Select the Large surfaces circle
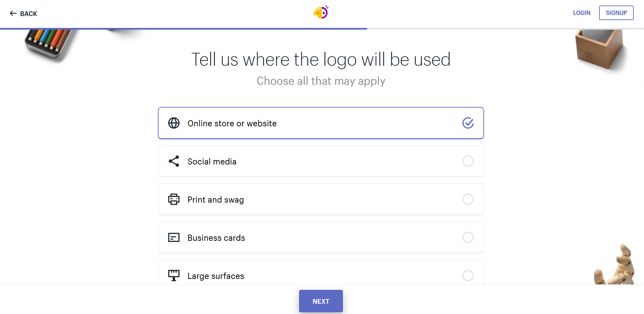The width and height of the screenshot is (644, 314). tap(468, 276)
